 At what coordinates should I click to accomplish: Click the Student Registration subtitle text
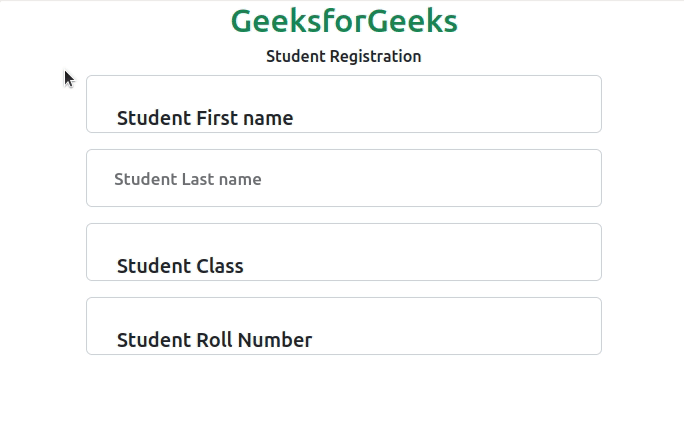click(x=344, y=56)
